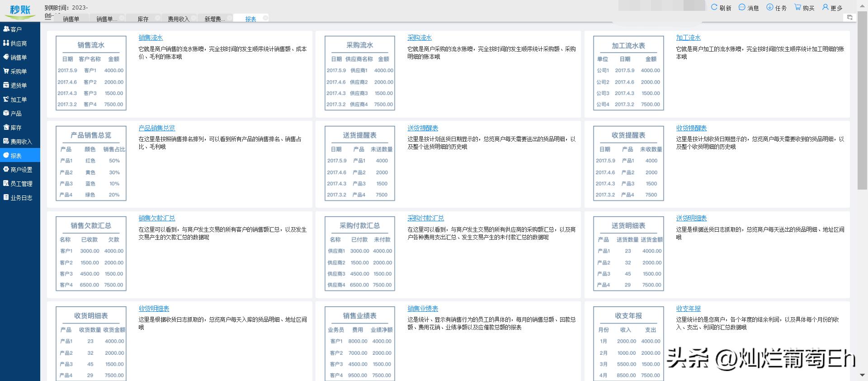Open the 收货明细表 link

(154, 309)
